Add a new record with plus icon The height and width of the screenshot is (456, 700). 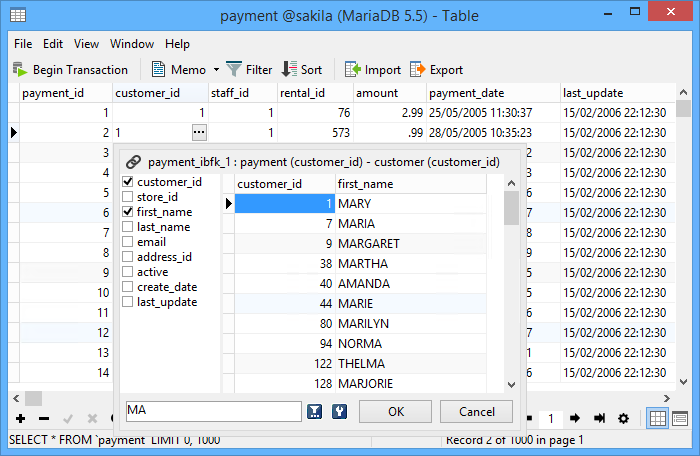(21, 418)
